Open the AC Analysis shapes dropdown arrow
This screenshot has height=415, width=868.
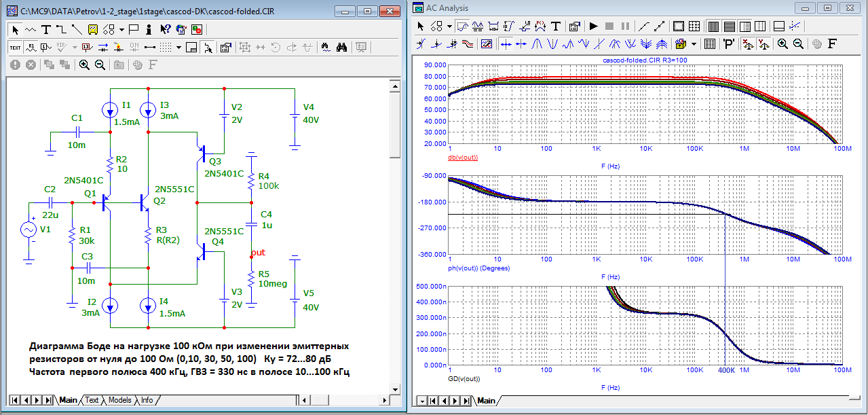click(x=449, y=26)
